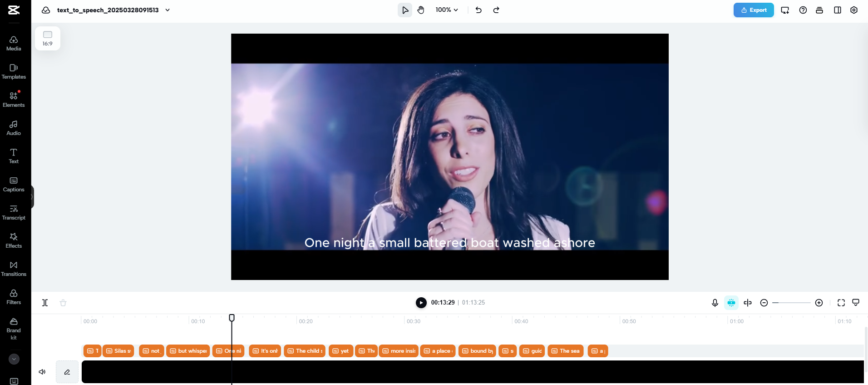Open the help question mark icon
The width and height of the screenshot is (868, 385).
(x=803, y=10)
